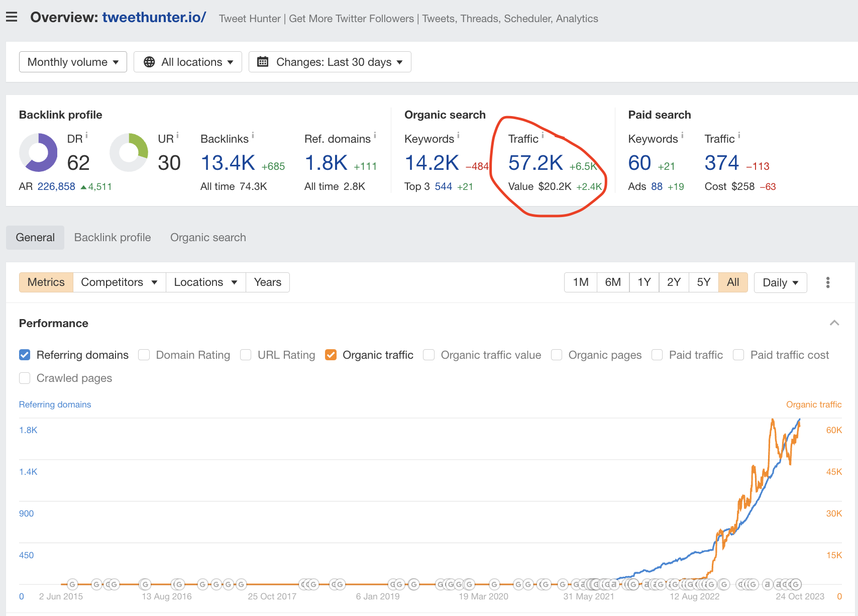Screen dimensions: 858x616
Task: Click the calendar icon beside Changes
Action: coord(263,62)
